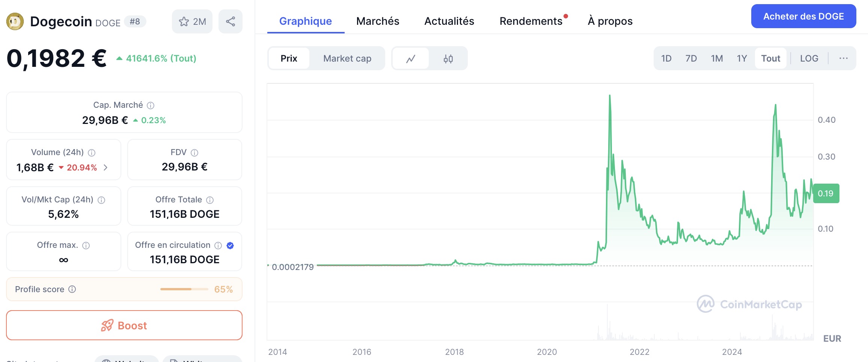Click the info icon beside Offre max.
The image size is (868, 362).
[86, 246]
